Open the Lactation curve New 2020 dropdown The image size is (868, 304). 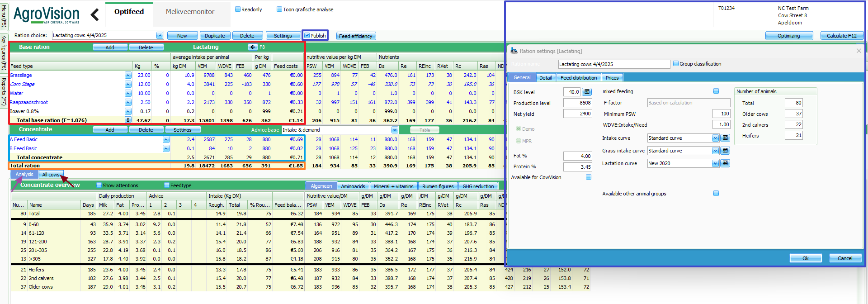click(715, 163)
